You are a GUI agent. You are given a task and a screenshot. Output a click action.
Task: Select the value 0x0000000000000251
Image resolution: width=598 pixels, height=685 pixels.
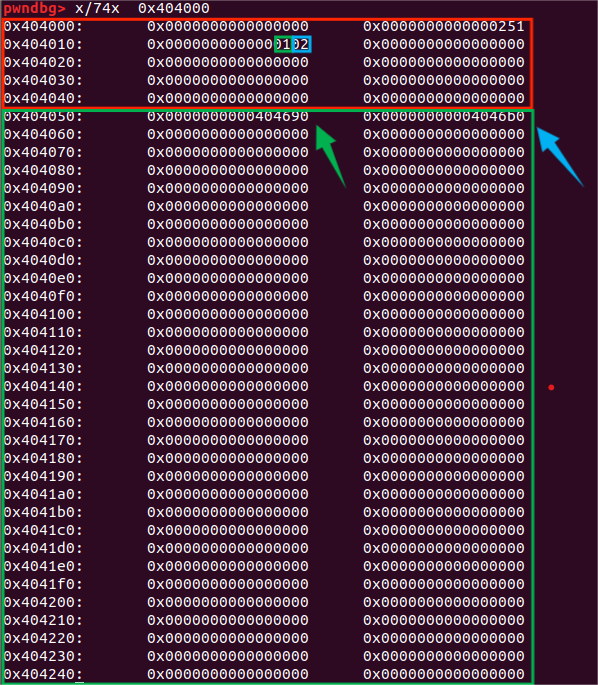coord(444,27)
